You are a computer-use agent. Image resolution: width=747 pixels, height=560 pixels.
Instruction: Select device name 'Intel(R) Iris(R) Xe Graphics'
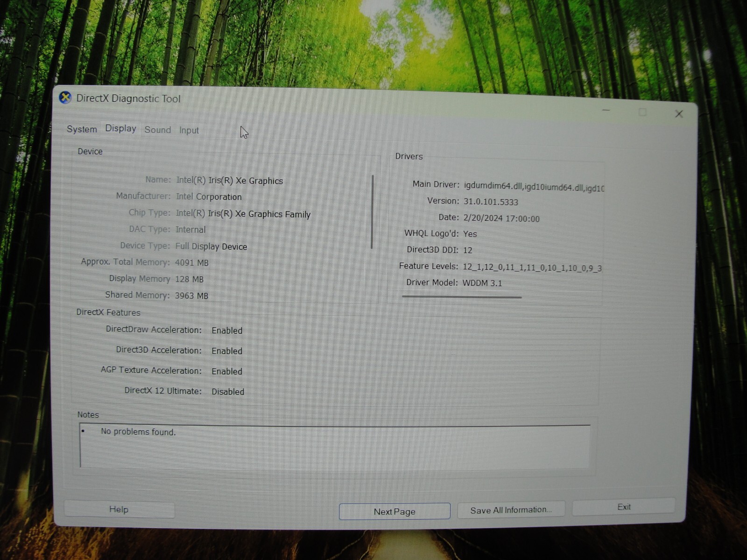coord(229,181)
